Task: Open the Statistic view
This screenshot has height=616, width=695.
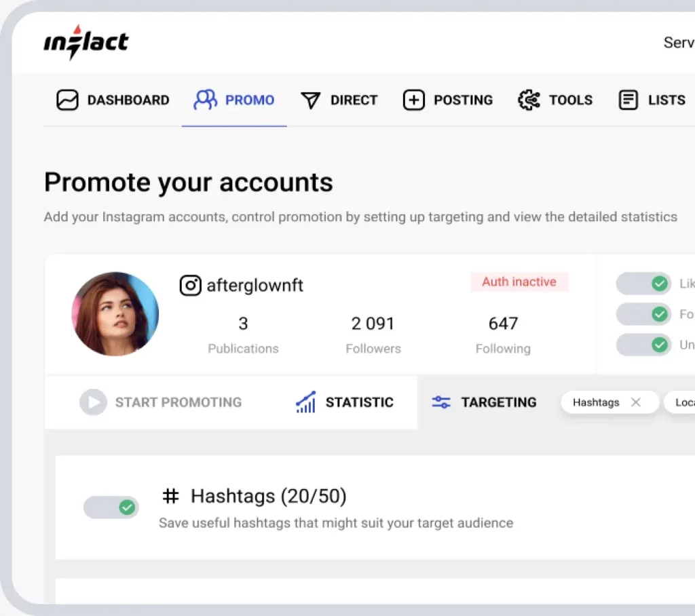Action: (x=343, y=402)
